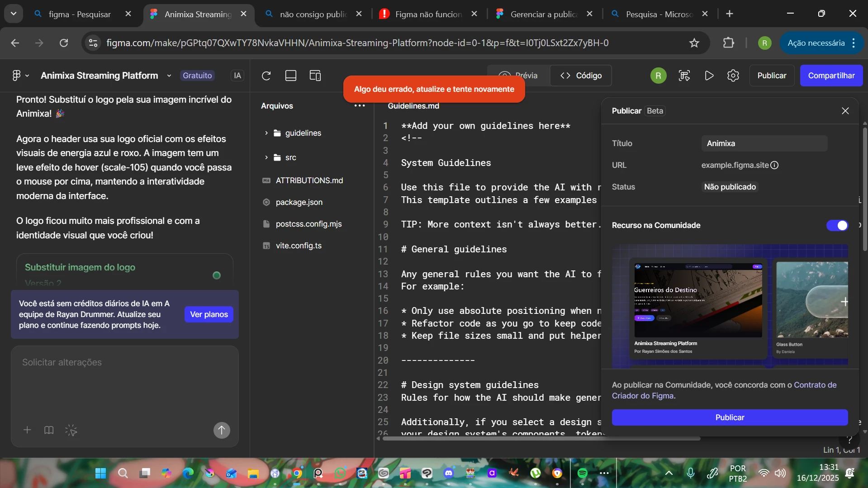Expand the src folder

click(x=266, y=157)
